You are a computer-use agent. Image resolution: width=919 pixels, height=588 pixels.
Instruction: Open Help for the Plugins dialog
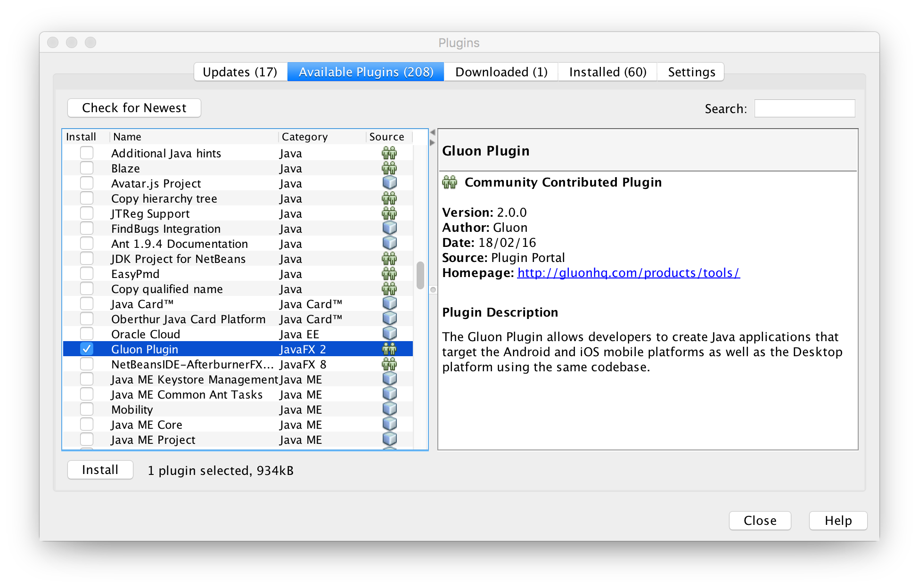tap(838, 521)
